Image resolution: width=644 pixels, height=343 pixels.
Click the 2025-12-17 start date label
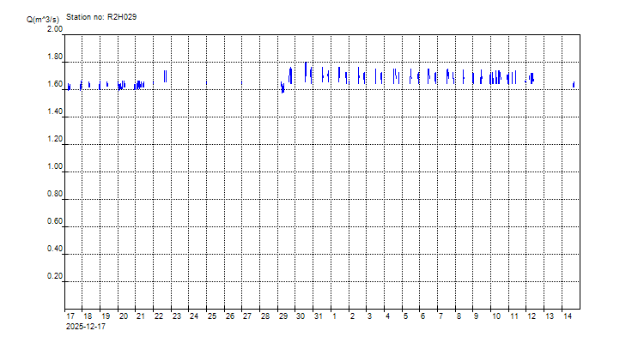(x=87, y=326)
